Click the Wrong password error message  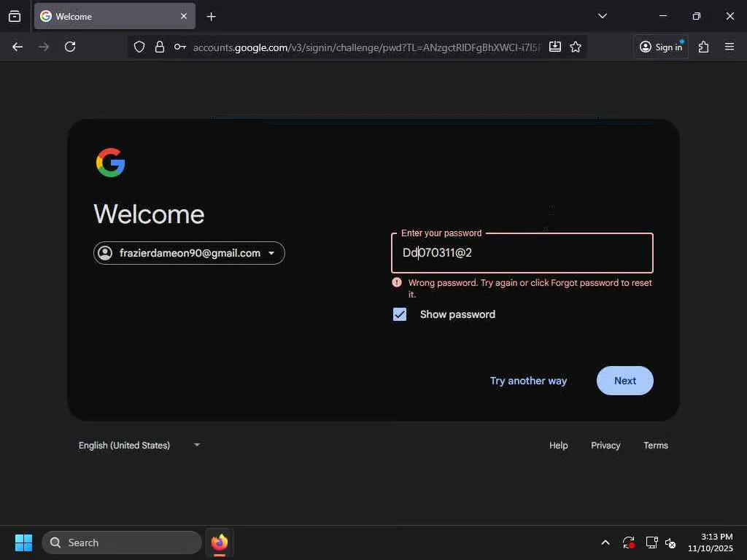tap(530, 288)
